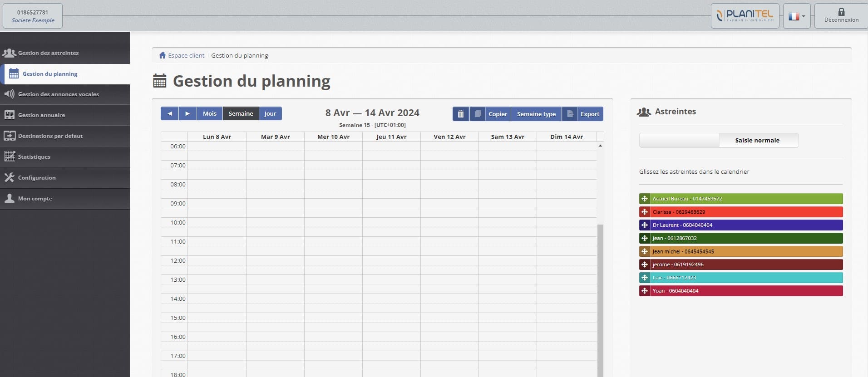Switch calendar to Mois view
This screenshot has height=377, width=868.
[210, 113]
